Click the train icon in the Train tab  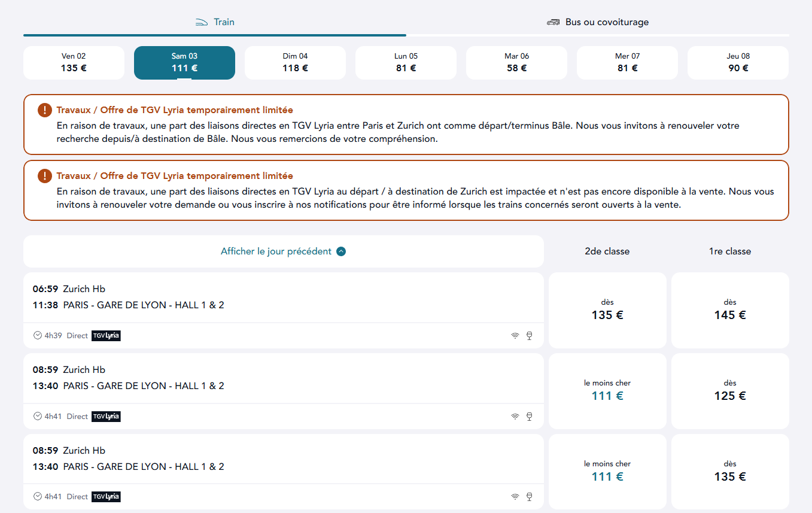coord(201,22)
